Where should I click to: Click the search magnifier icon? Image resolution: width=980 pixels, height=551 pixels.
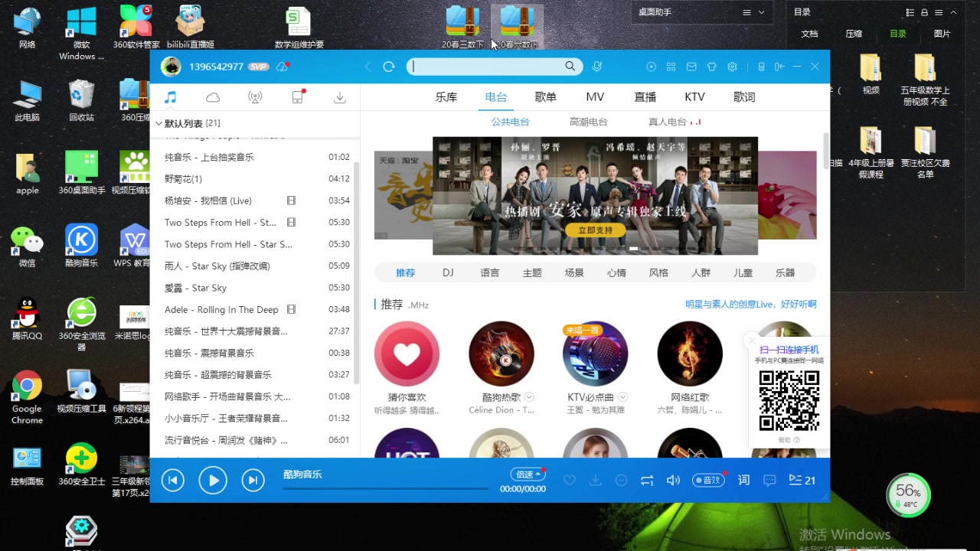(x=570, y=67)
